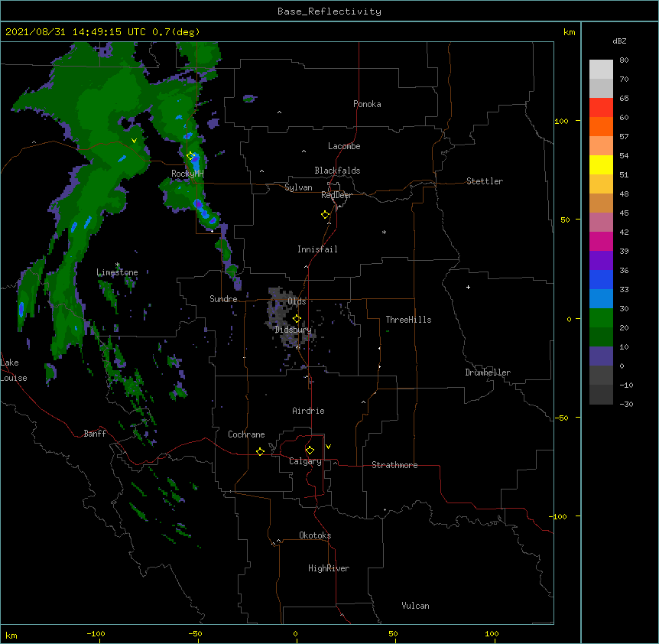The width and height of the screenshot is (659, 644).
Task: Click the yellow V marker northeast of Calgary
Action: coord(328,447)
